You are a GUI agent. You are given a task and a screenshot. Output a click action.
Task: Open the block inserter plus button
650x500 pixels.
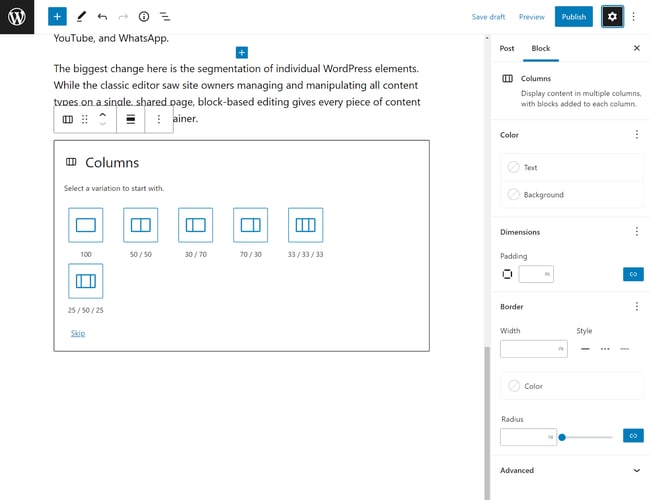(x=57, y=17)
